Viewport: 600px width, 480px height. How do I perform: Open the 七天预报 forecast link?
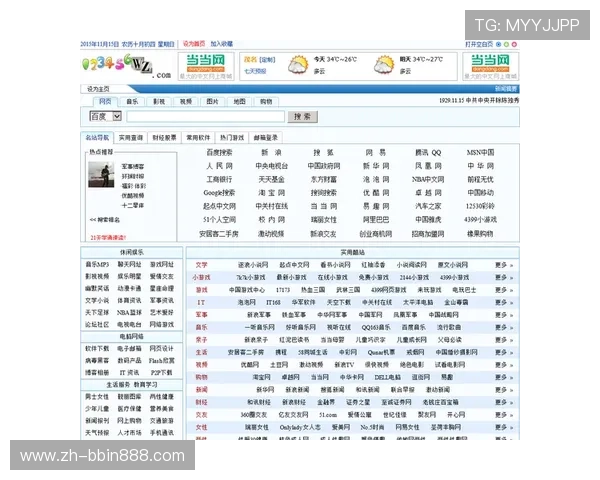[255, 71]
